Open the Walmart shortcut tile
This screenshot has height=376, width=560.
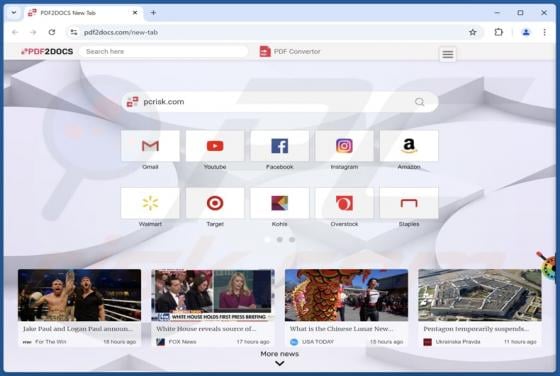click(x=150, y=203)
